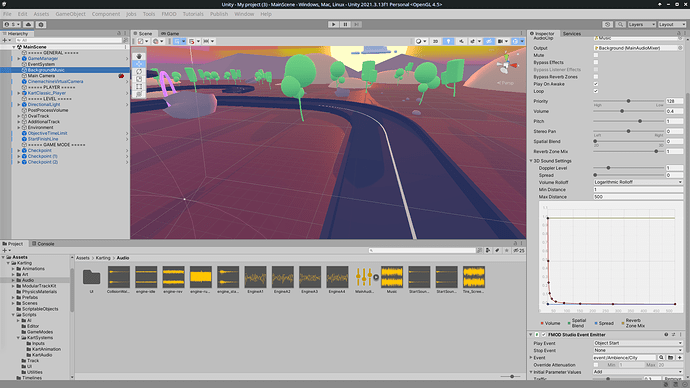Open the Stop Event dropdown
This screenshot has height=388, width=690.
click(638, 351)
